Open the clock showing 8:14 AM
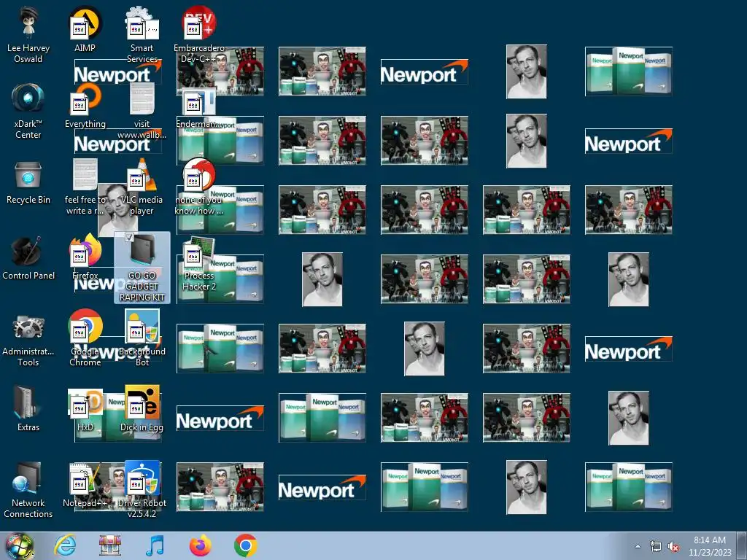 pyautogui.click(x=710, y=546)
